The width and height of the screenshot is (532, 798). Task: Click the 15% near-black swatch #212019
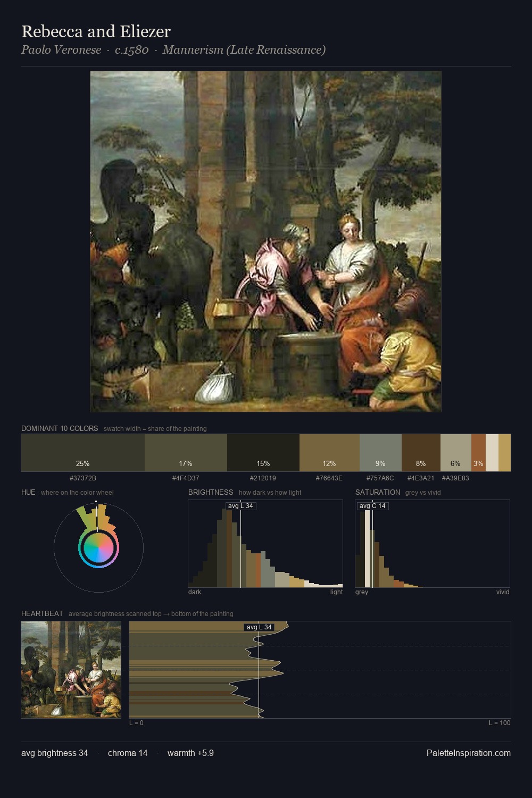(x=263, y=453)
